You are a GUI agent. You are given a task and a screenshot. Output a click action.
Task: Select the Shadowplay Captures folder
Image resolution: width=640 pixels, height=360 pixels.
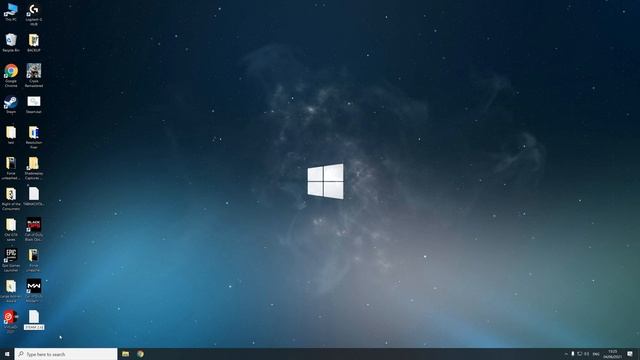[34, 168]
